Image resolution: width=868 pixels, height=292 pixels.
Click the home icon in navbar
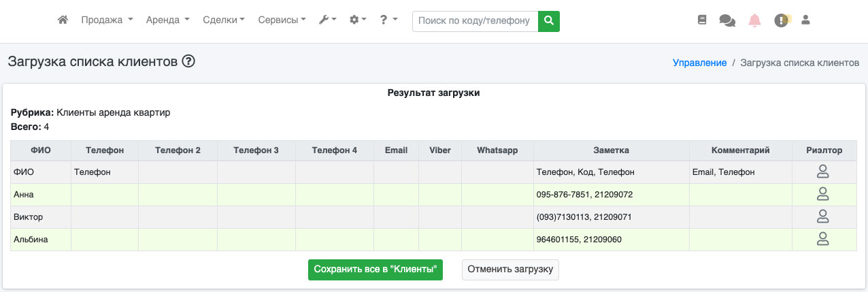click(x=63, y=20)
